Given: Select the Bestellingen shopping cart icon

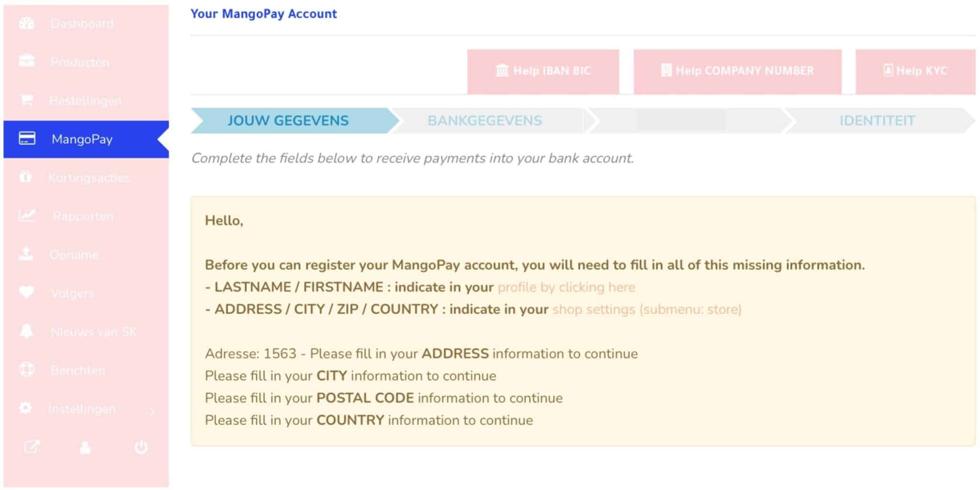Looking at the screenshot, I should tap(26, 100).
